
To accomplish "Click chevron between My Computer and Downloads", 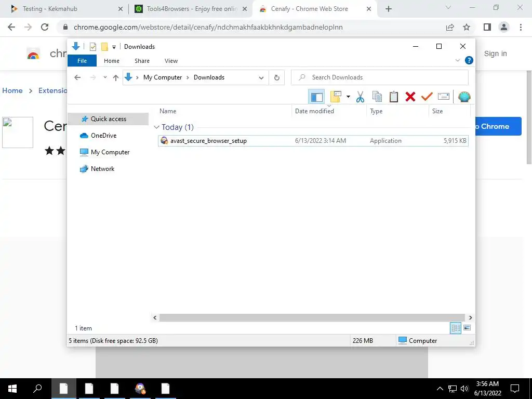I will pos(188,78).
